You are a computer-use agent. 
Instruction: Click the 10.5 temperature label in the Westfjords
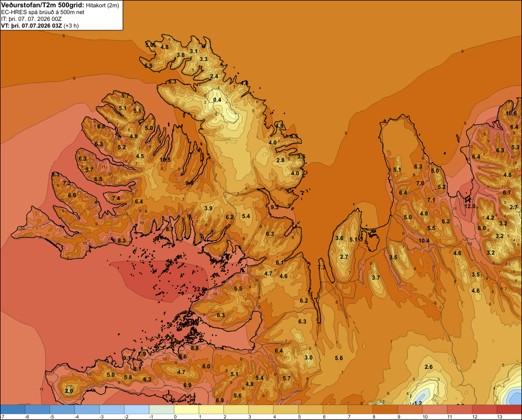click(x=165, y=160)
